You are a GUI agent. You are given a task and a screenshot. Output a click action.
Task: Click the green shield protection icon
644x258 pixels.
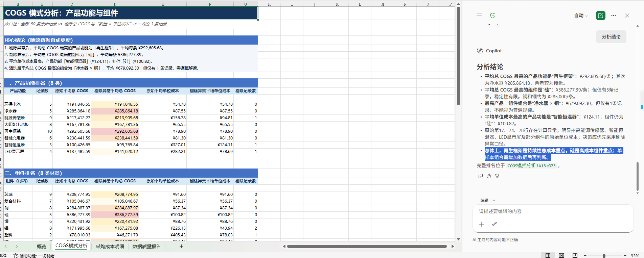[493, 16]
